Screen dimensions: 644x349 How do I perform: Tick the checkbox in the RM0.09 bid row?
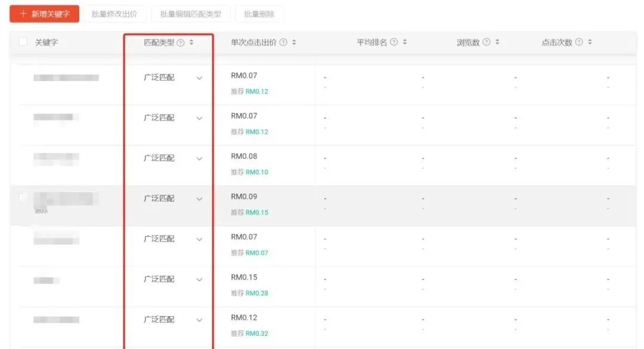click(23, 197)
